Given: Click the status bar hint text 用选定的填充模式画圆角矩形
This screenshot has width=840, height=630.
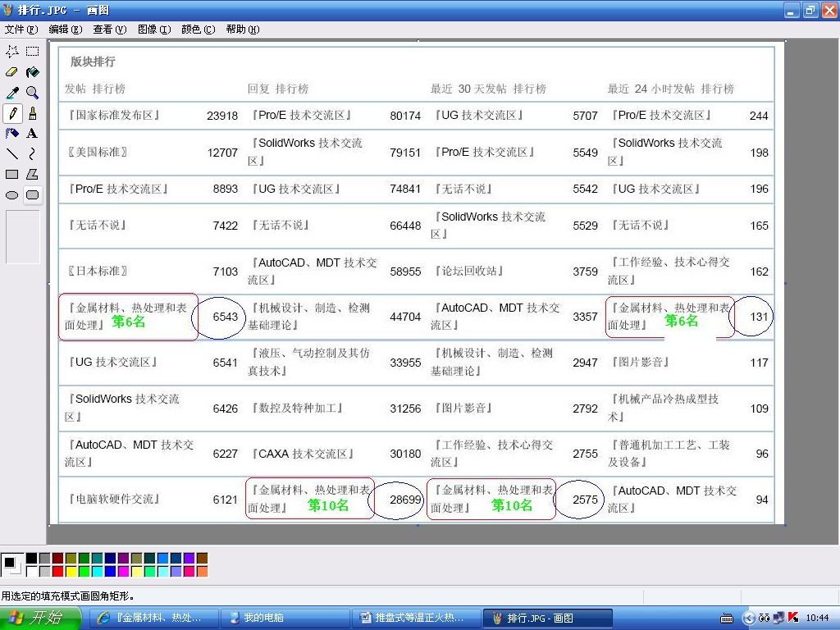Looking at the screenshot, I should 67,596.
